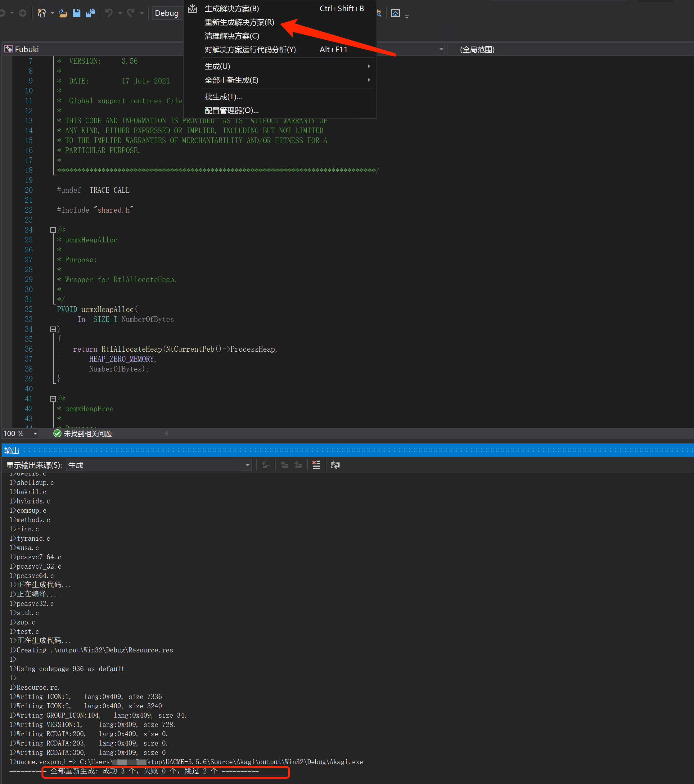Click the #undef _TRACE_CALL line
The height and width of the screenshot is (784, 694).
93,190
